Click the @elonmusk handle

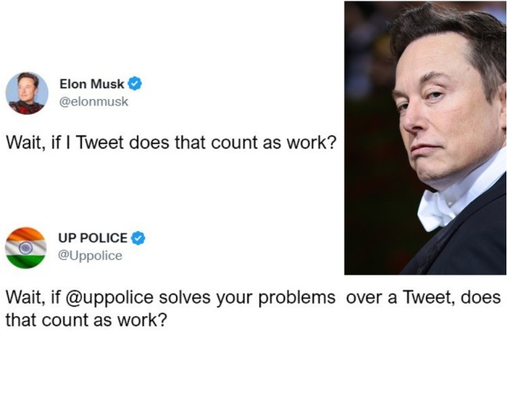tap(94, 101)
